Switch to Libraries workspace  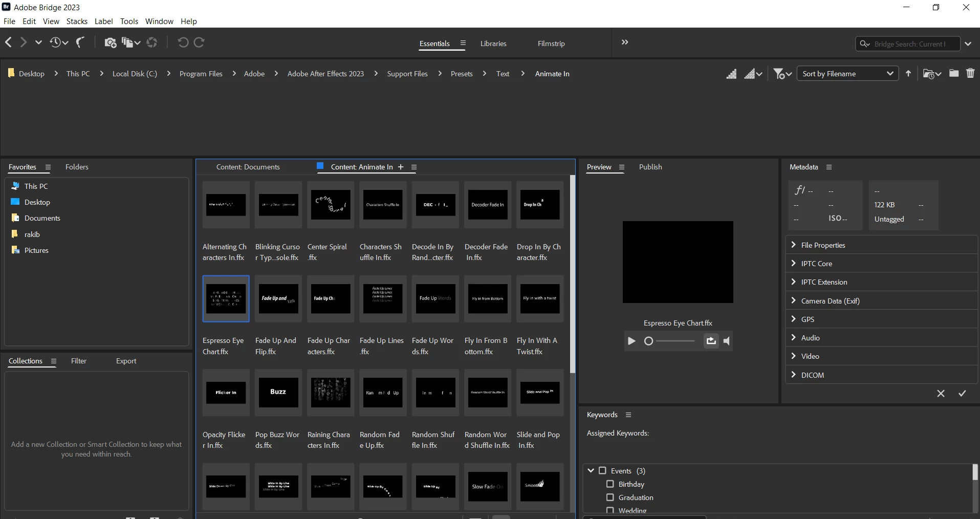(x=493, y=44)
